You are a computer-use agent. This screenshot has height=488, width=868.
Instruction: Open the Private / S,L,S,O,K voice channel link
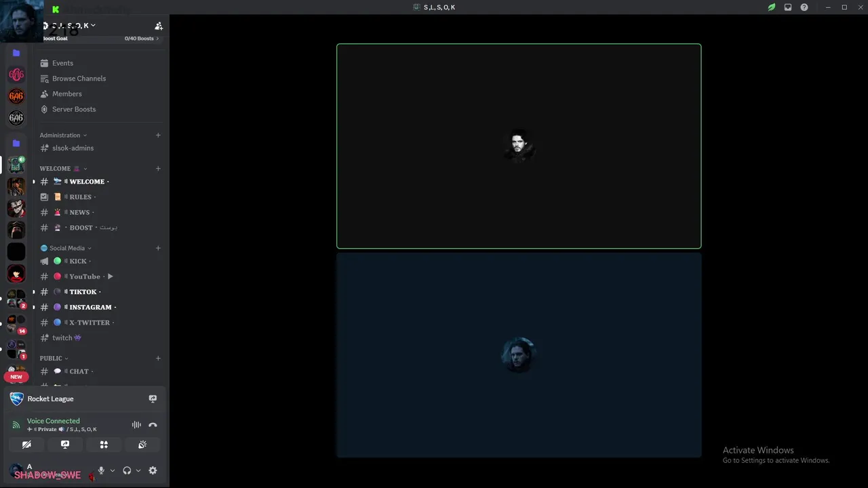(62, 429)
